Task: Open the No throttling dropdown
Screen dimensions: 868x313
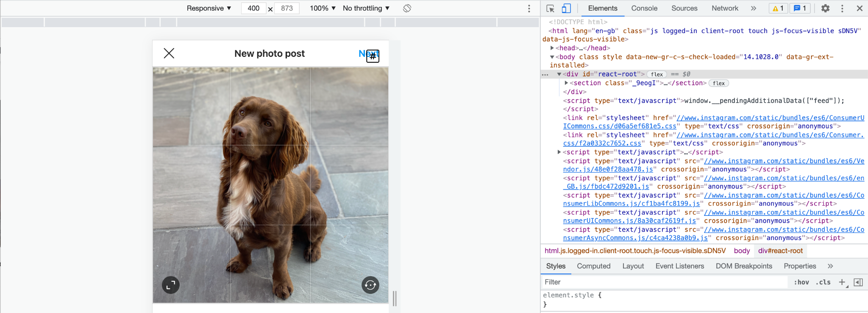Action: click(x=366, y=8)
